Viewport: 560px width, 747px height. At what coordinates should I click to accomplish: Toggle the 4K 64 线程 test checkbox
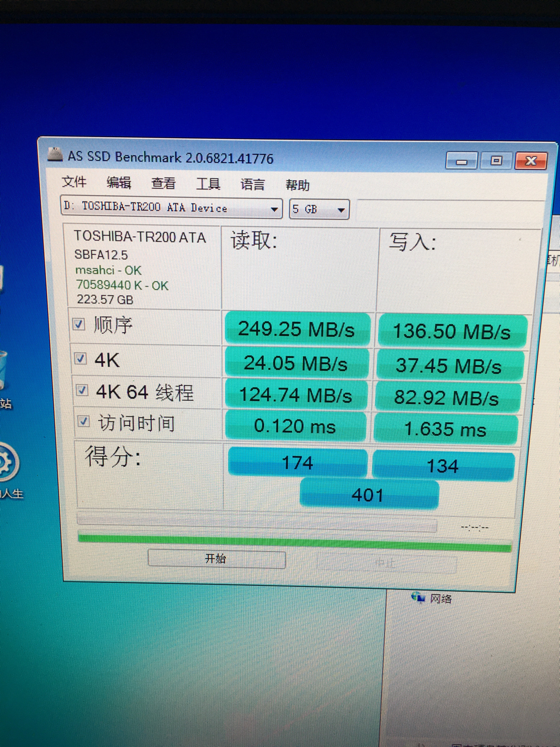point(82,391)
